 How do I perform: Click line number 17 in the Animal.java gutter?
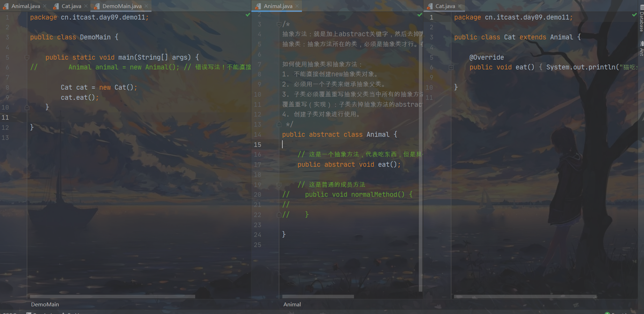click(258, 164)
